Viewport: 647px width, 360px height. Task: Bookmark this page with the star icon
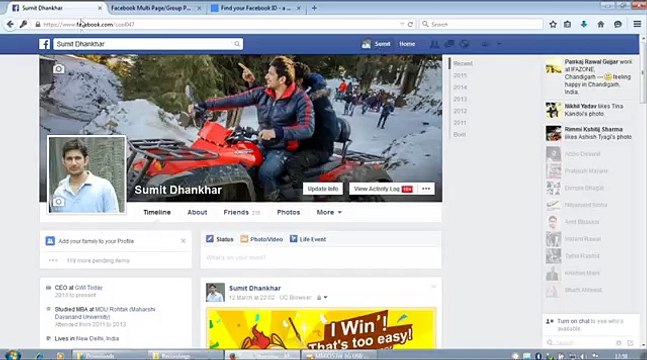tap(553, 24)
